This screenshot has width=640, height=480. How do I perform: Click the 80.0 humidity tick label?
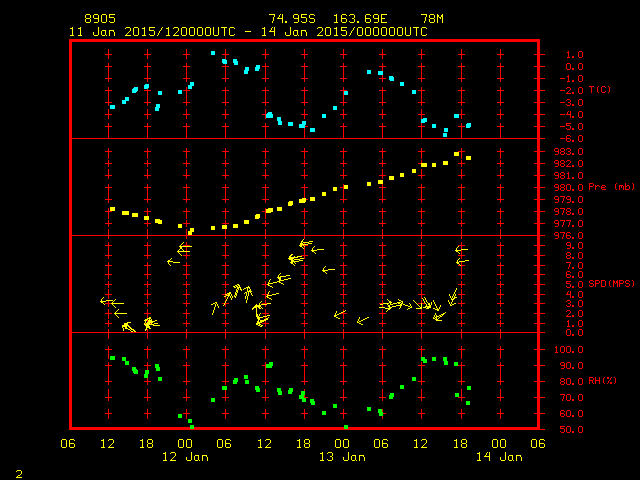tap(571, 382)
